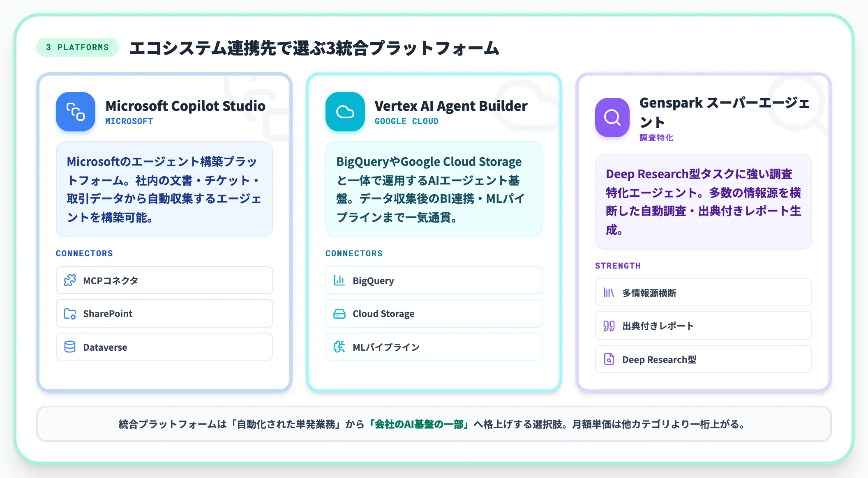Image resolution: width=868 pixels, height=478 pixels.
Task: Click the database icon beside Dataverse
Action: 70,347
